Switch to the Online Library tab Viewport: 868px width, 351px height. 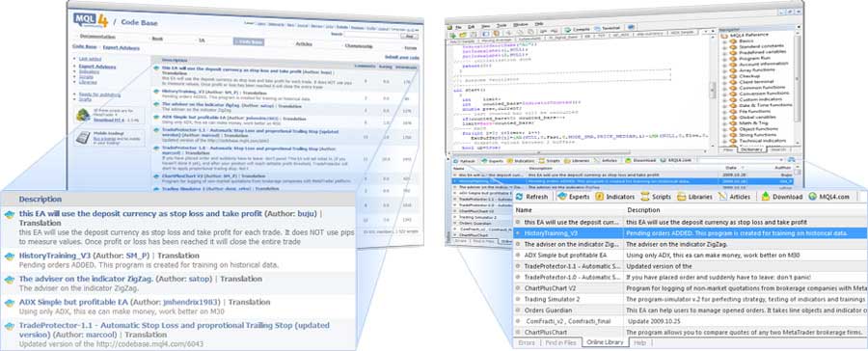[x=605, y=342]
